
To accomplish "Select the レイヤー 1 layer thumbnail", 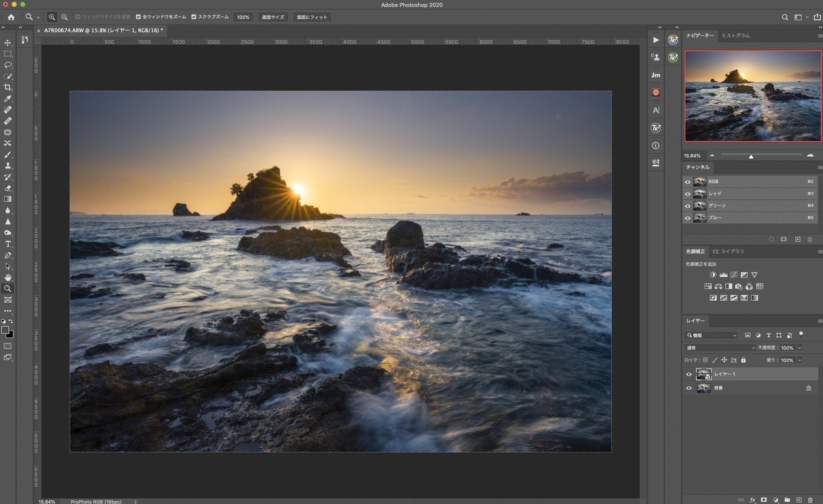I will (703, 373).
